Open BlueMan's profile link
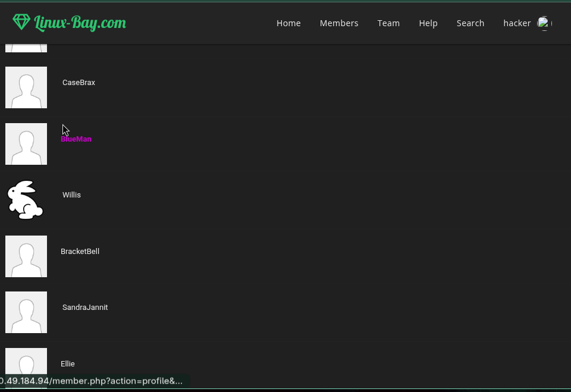 pos(76,139)
